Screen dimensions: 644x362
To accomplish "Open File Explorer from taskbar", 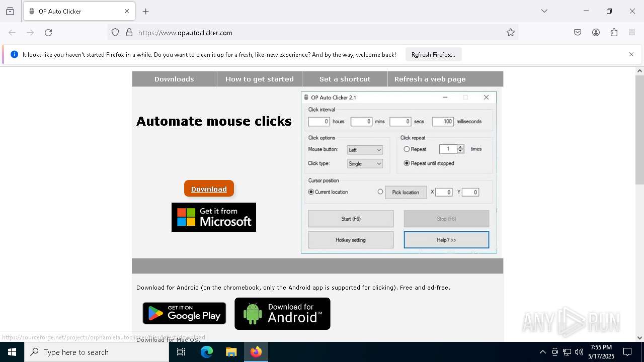I will 231,352.
